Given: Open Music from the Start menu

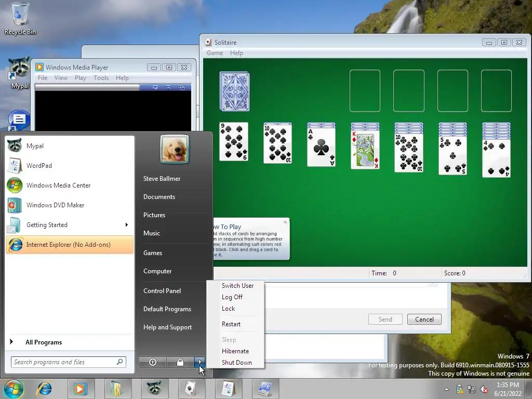Looking at the screenshot, I should coord(152,233).
